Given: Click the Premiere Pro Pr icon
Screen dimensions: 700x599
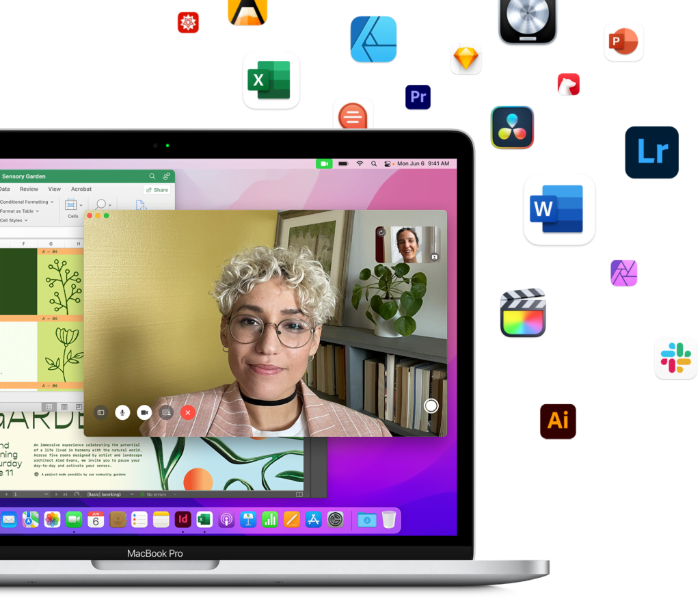Looking at the screenshot, I should click(418, 97).
